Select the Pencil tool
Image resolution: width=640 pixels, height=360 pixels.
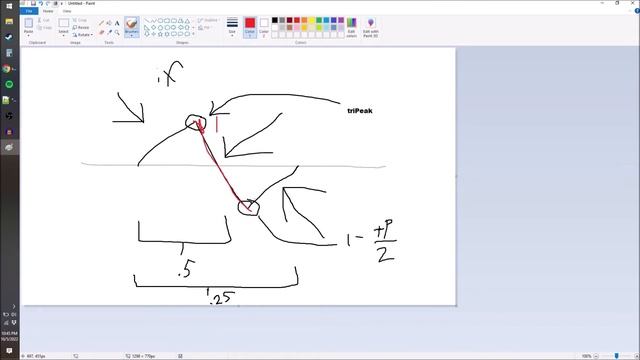pyautogui.click(x=102, y=23)
